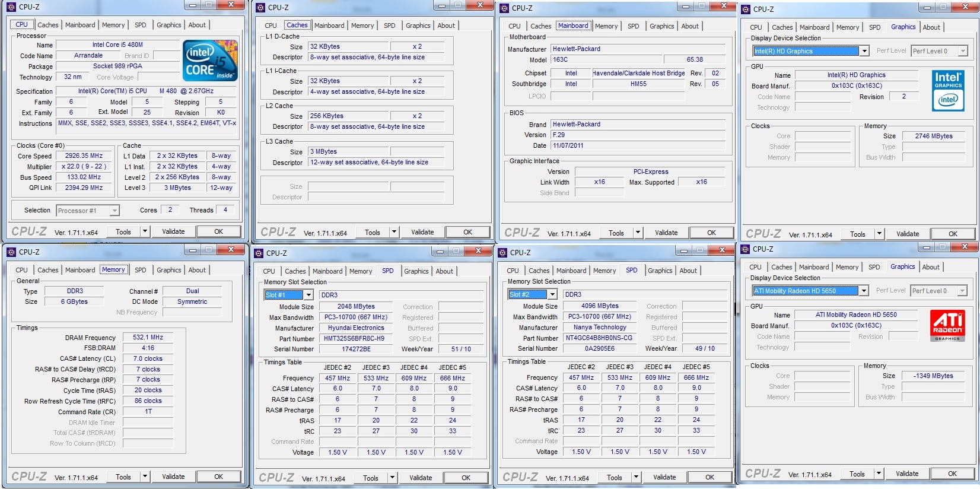980x489 pixels.
Task: Click the L3 Cache size '3 MBytes' field
Action: pos(349,151)
